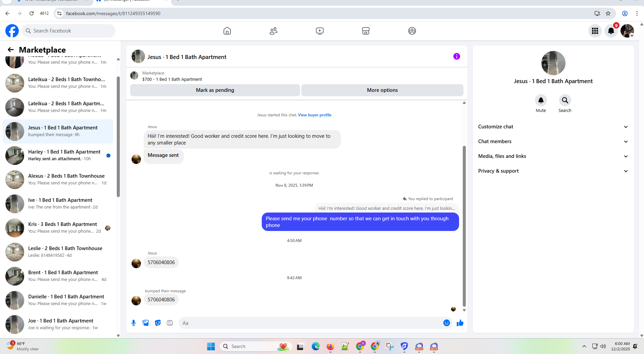Image resolution: width=644 pixels, height=354 pixels.
Task: Open Kris 3 Beds 1 Bath Apartment chat
Action: 58,228
